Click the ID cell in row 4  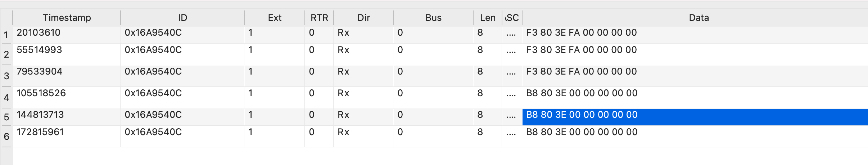click(153, 93)
